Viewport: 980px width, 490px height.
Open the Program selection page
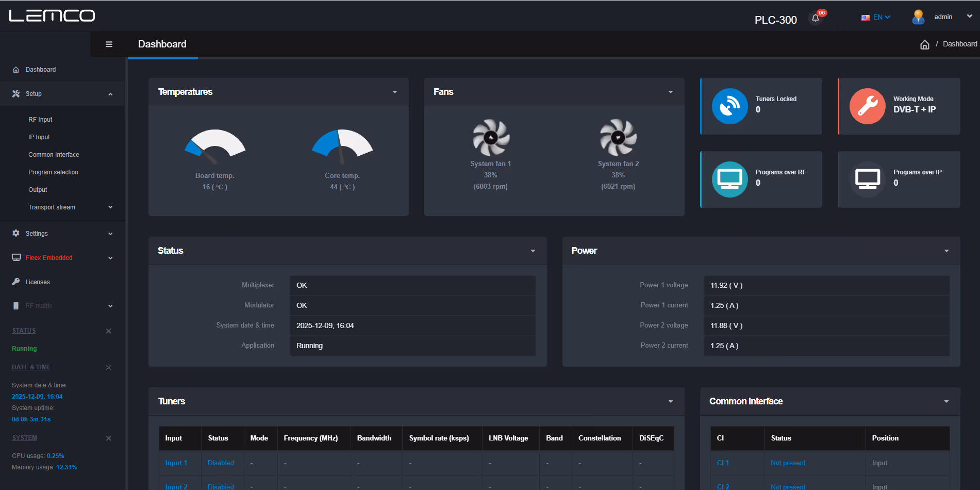point(53,172)
